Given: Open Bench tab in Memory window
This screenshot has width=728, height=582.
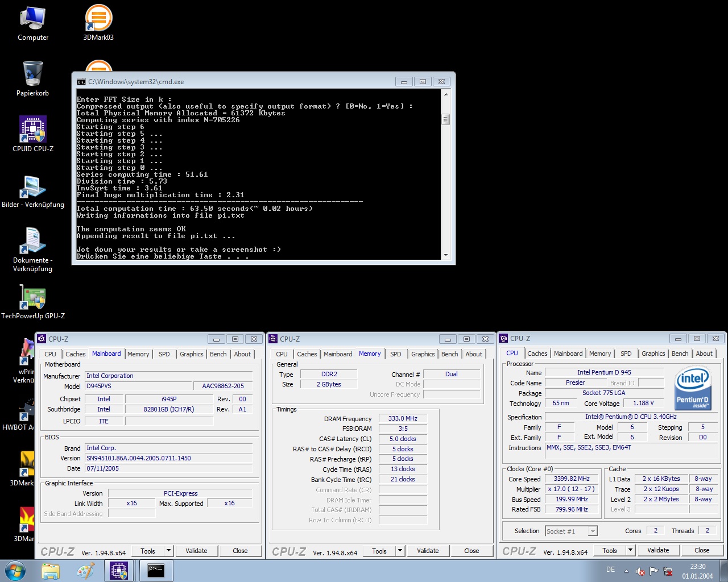Looking at the screenshot, I should point(450,354).
